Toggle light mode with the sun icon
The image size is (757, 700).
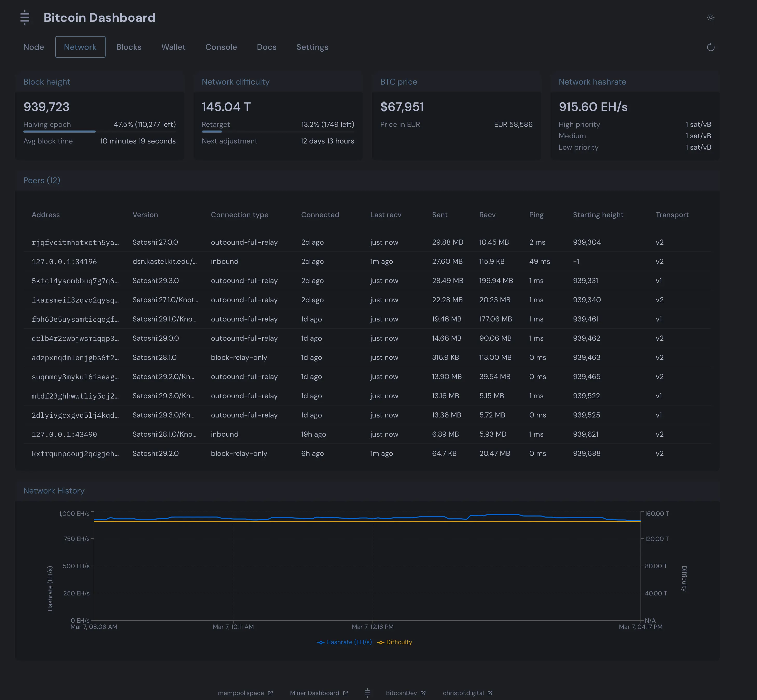coord(710,17)
